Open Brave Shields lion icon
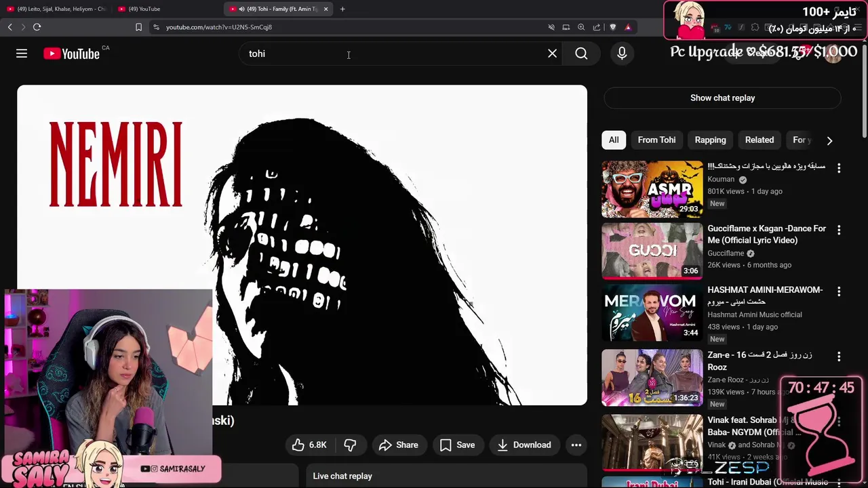Screen dimensions: 868x488 [x=613, y=27]
